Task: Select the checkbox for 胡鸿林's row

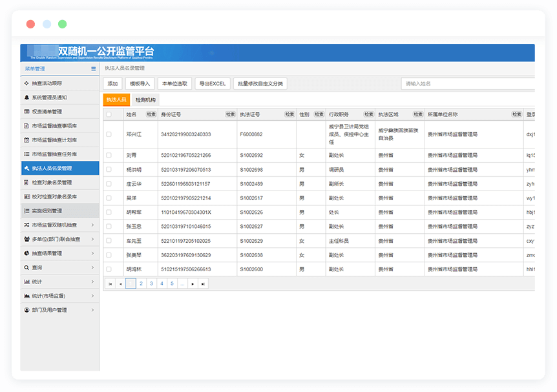Action: [109, 269]
